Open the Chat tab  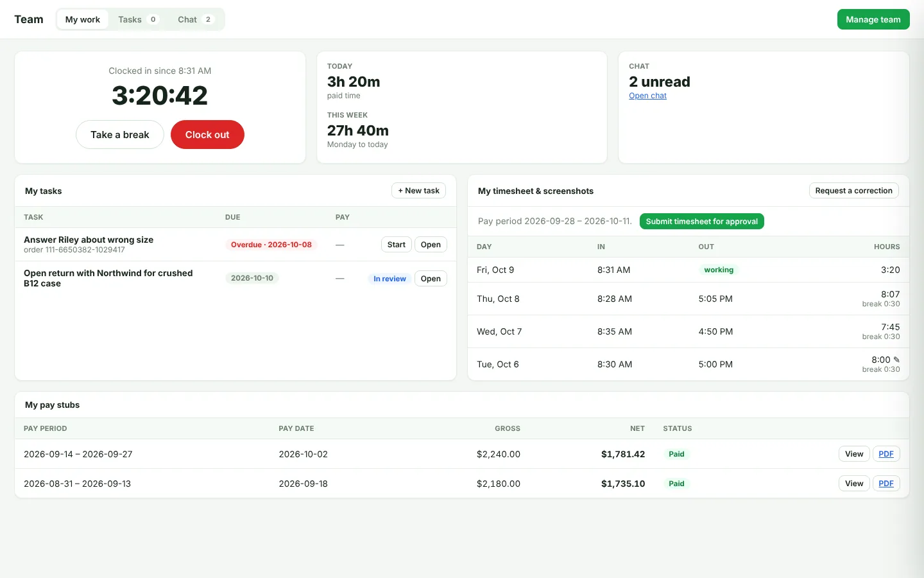pos(196,19)
